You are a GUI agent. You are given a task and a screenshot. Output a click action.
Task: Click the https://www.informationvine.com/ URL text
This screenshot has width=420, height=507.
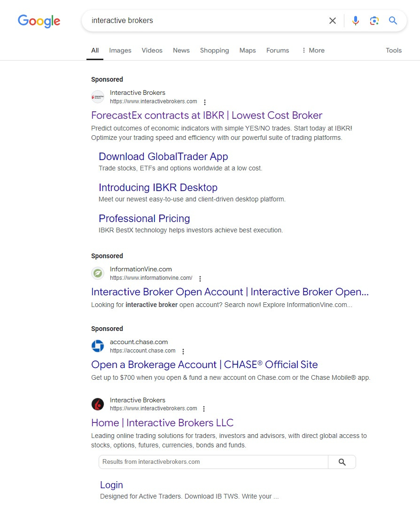tap(151, 278)
